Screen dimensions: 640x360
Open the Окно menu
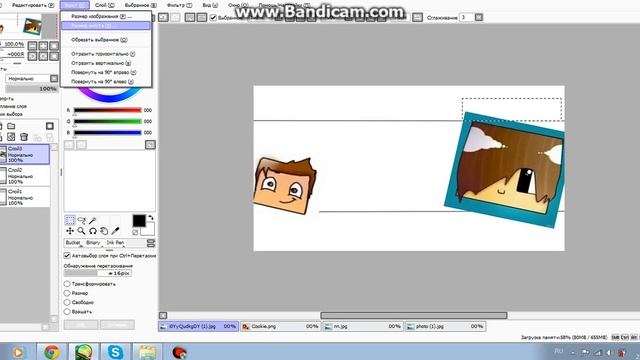coord(238,5)
